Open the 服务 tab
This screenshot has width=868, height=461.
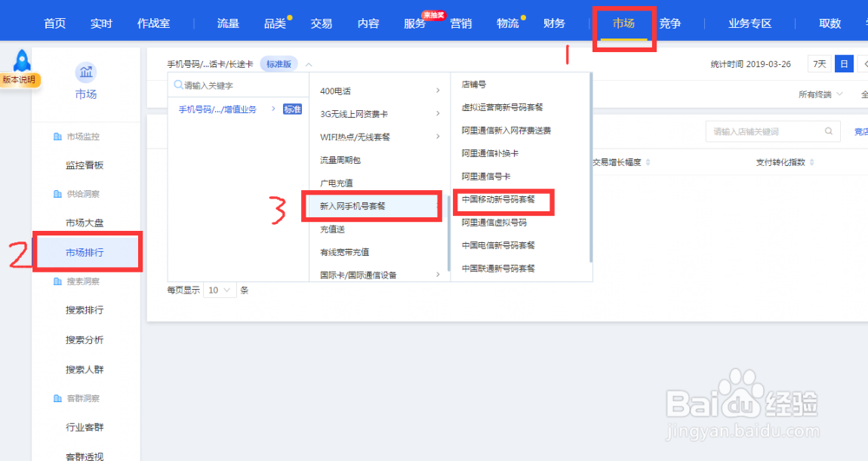click(x=415, y=23)
